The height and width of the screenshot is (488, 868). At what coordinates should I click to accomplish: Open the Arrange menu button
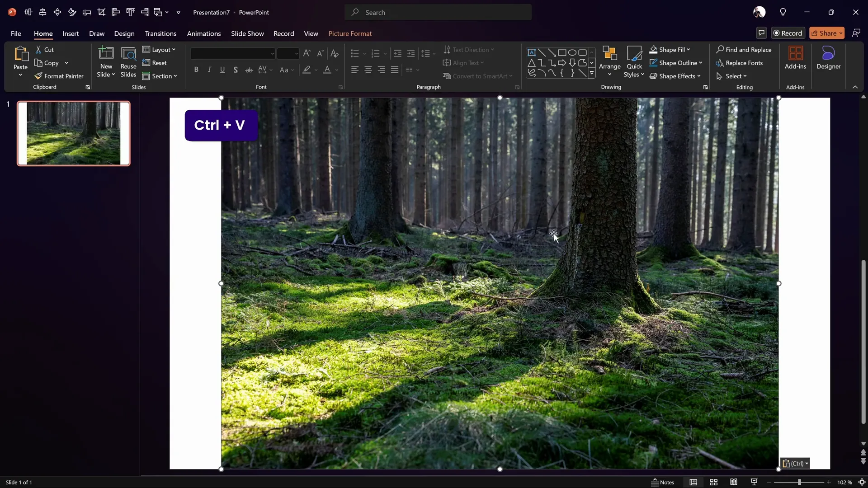coord(609,62)
